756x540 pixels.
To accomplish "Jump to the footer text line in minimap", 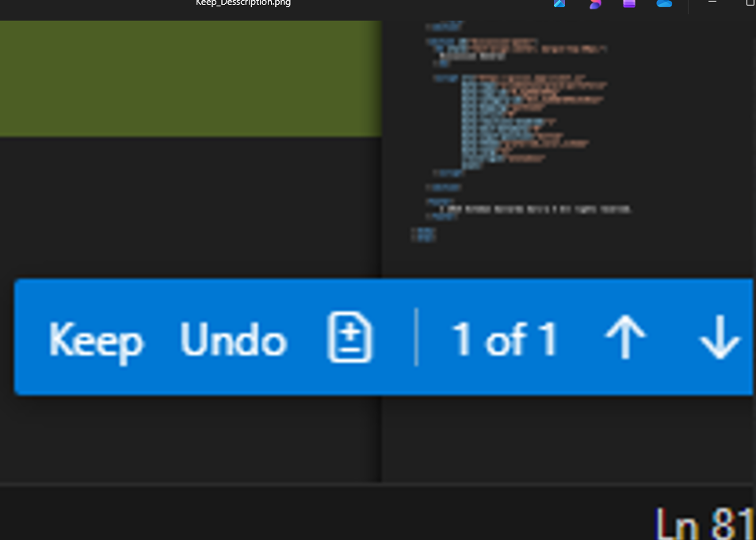I will coord(535,209).
